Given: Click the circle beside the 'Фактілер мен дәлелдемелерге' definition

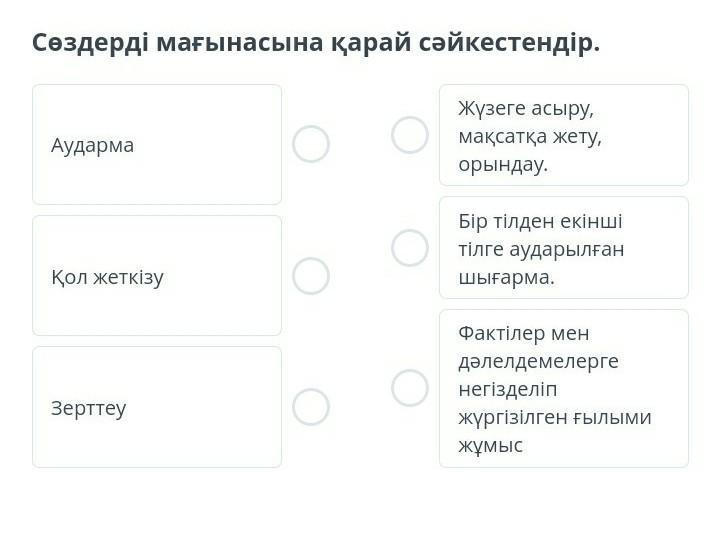Looking at the screenshot, I should tap(409, 388).
